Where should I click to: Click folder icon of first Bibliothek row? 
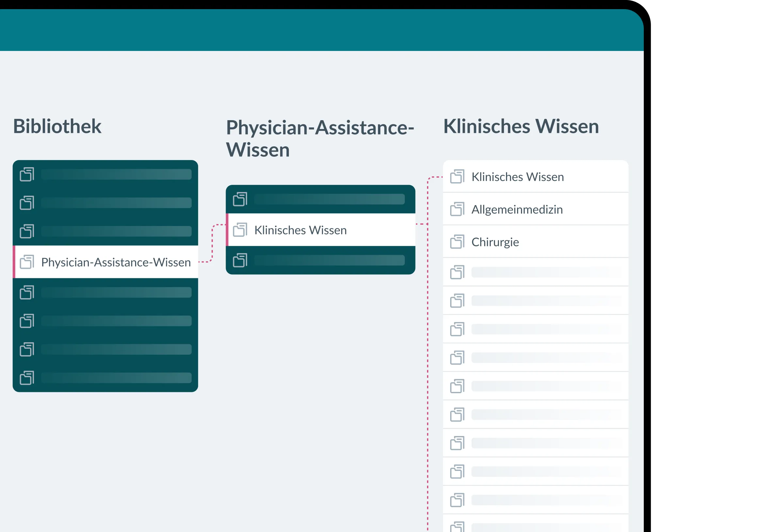[27, 174]
